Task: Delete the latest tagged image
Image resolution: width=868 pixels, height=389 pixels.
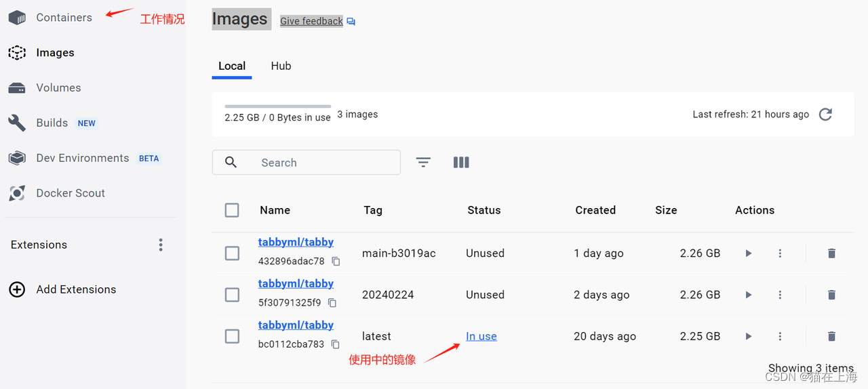Action: pyautogui.click(x=831, y=336)
